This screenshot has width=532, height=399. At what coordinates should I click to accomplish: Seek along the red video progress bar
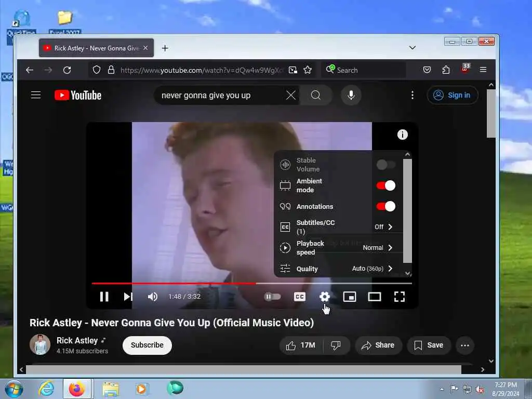click(x=252, y=283)
